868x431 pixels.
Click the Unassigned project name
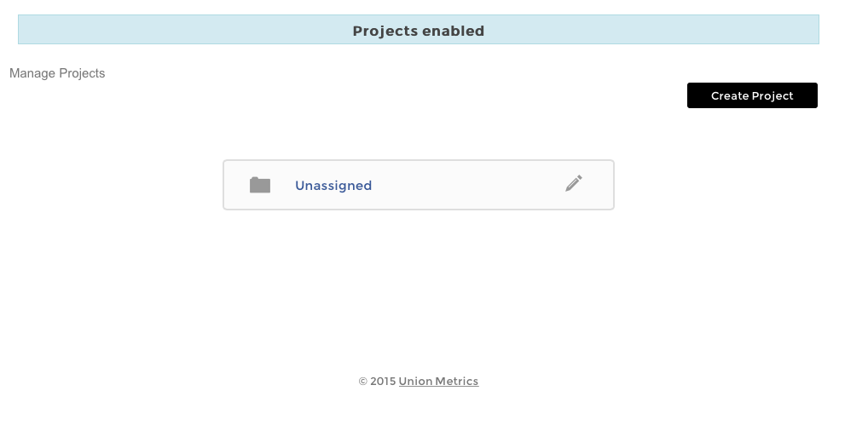(333, 186)
